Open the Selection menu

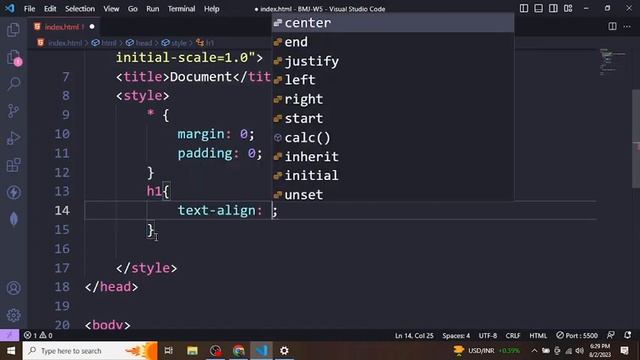click(x=80, y=9)
